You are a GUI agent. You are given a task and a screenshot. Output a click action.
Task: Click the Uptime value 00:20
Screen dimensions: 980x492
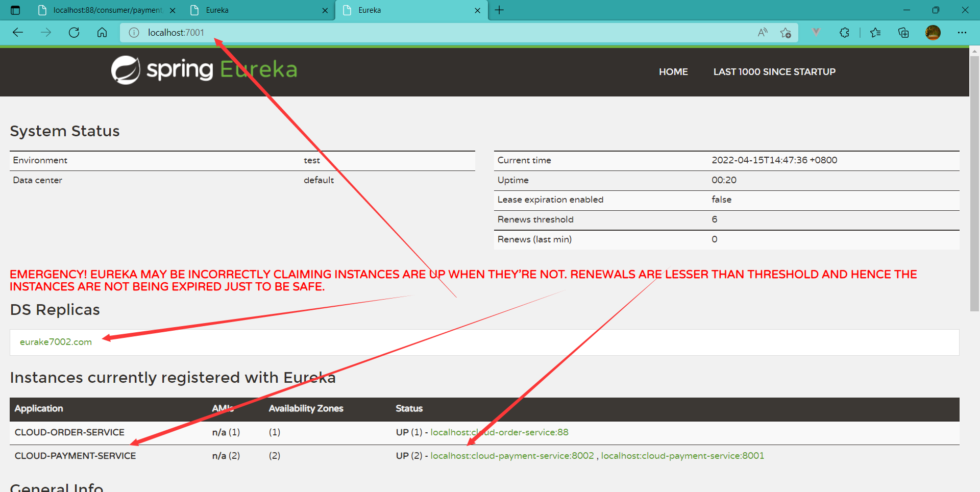click(x=724, y=180)
